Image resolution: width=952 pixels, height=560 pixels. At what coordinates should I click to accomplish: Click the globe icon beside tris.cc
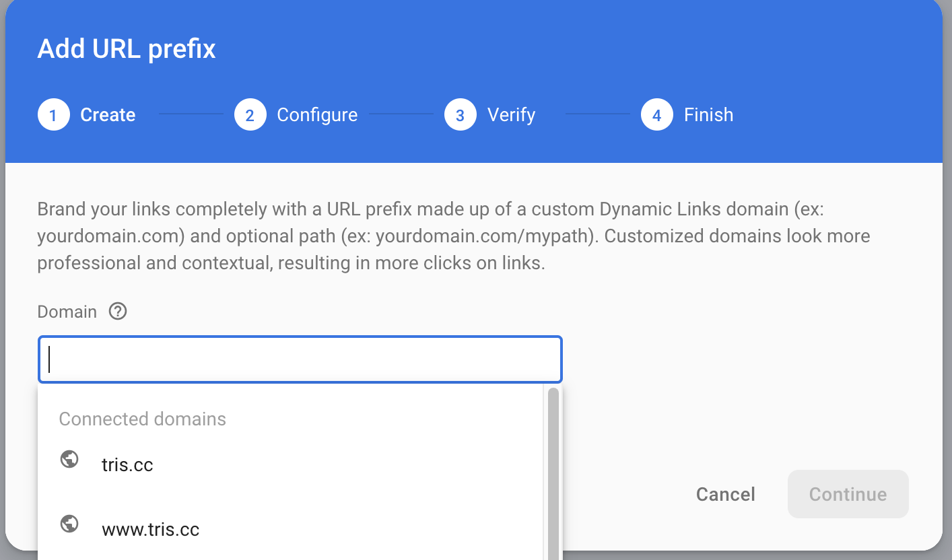tap(69, 459)
